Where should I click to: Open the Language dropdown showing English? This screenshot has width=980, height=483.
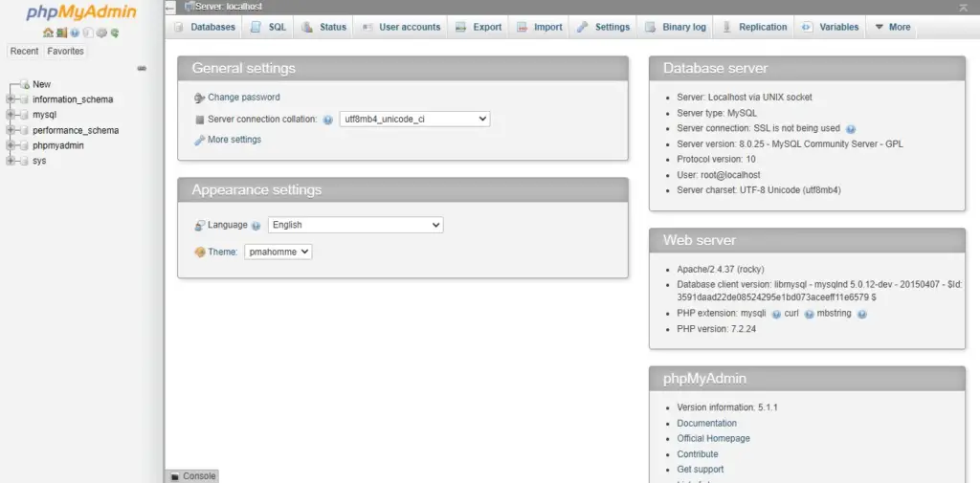coord(356,225)
